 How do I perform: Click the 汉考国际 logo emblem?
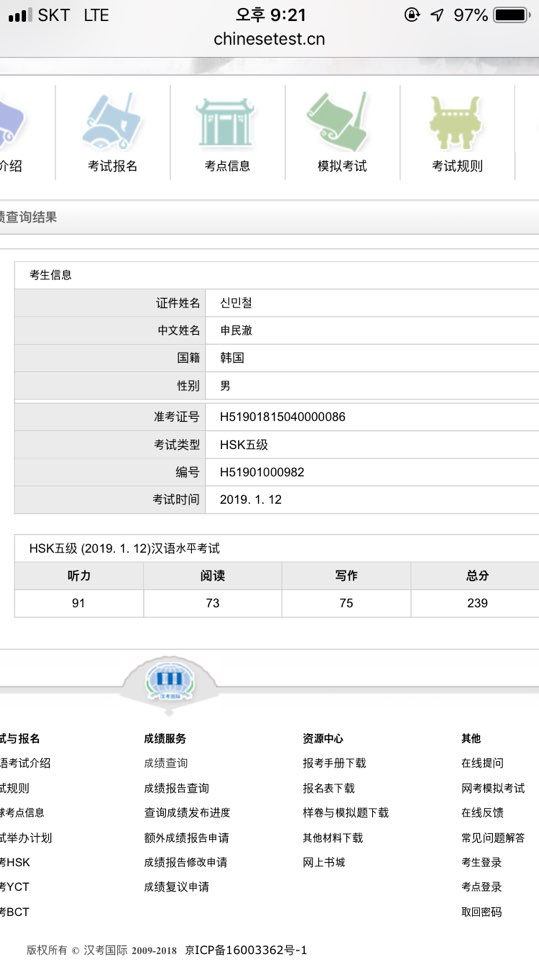168,683
